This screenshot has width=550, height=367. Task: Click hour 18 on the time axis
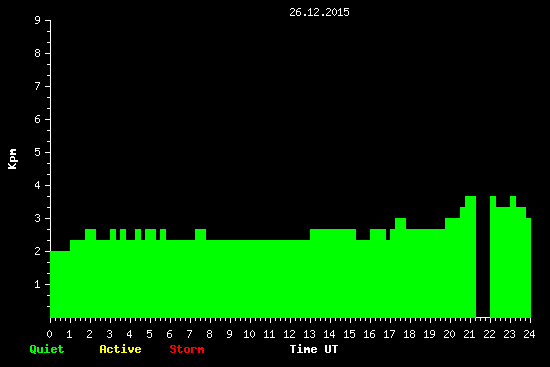pos(409,334)
